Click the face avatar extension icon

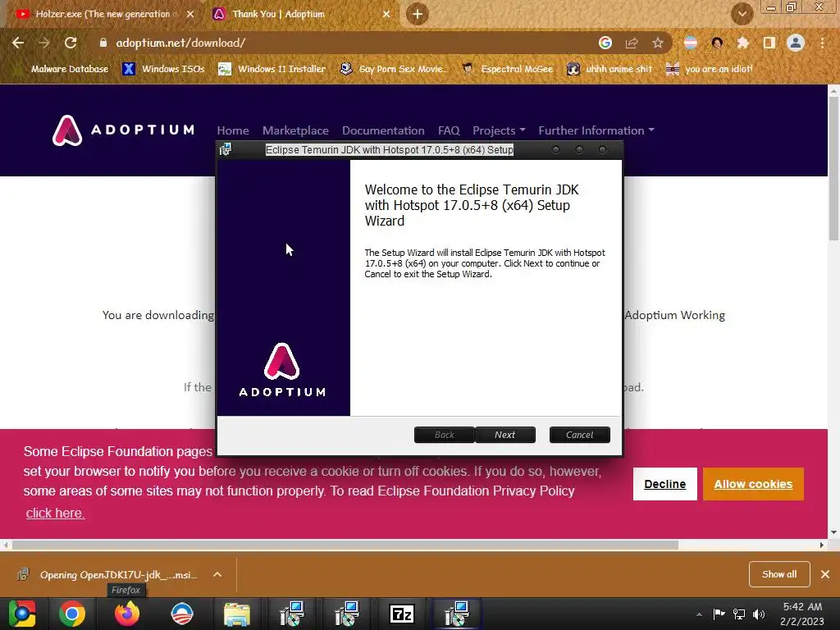tap(717, 43)
